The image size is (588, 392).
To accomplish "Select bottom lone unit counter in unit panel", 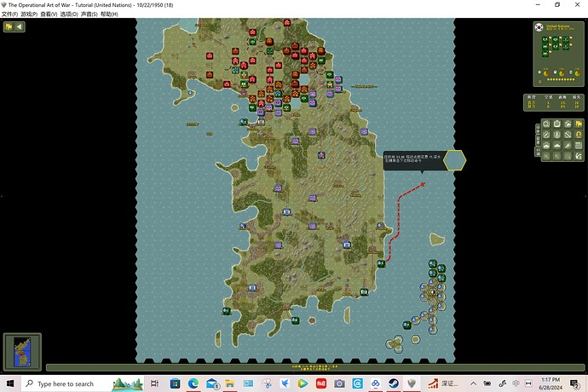I will pyautogui.click(x=545, y=54).
